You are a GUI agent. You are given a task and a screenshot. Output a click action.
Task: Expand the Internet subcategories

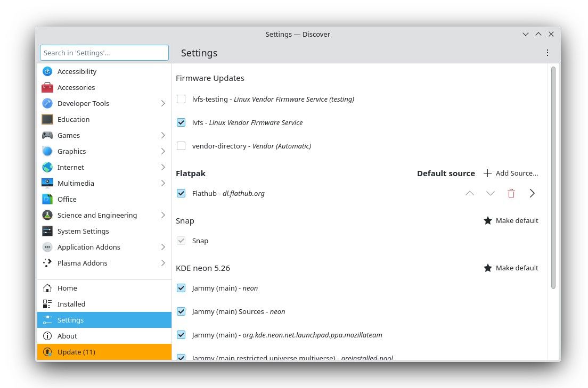click(x=163, y=167)
